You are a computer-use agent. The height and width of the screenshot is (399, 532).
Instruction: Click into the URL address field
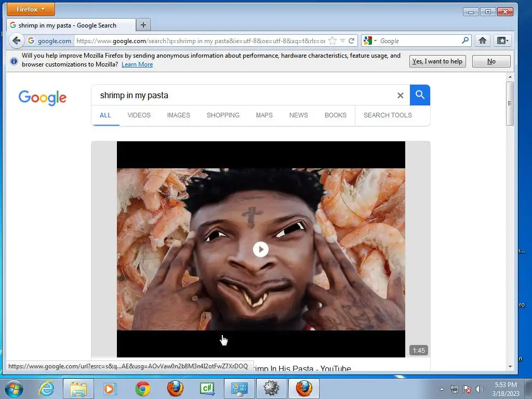pos(200,41)
